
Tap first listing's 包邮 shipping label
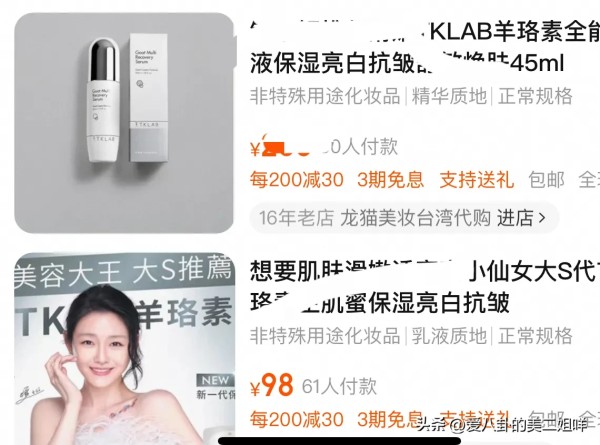point(546,179)
